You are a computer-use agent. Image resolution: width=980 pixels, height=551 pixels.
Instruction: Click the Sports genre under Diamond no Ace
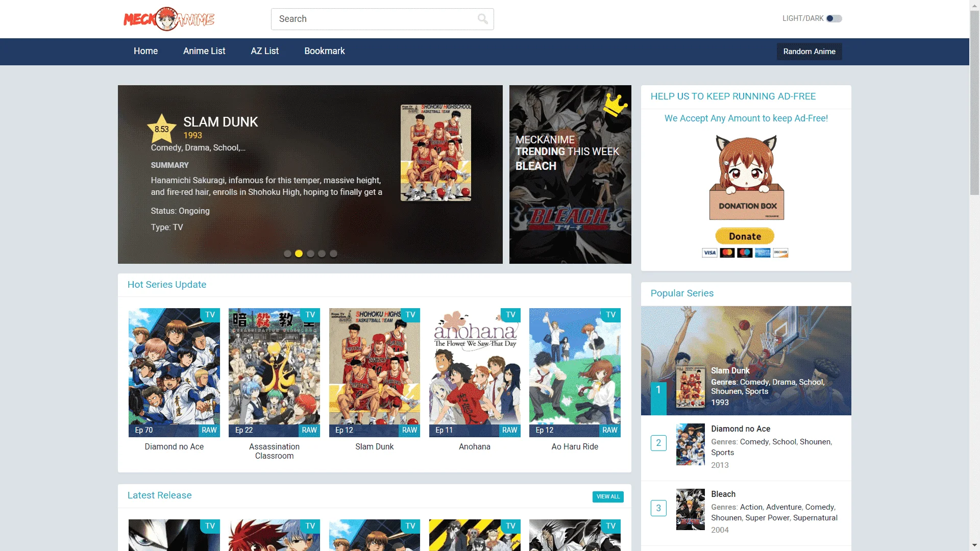point(722,453)
